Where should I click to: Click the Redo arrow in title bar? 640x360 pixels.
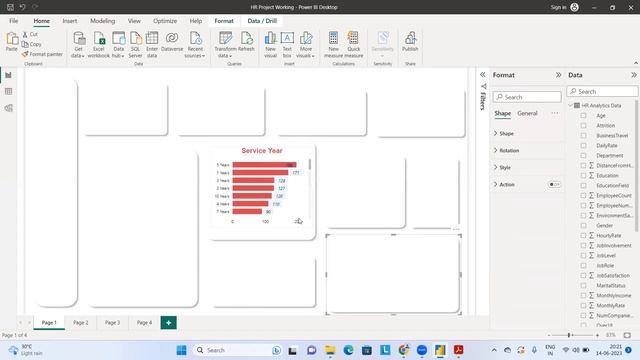(x=35, y=7)
